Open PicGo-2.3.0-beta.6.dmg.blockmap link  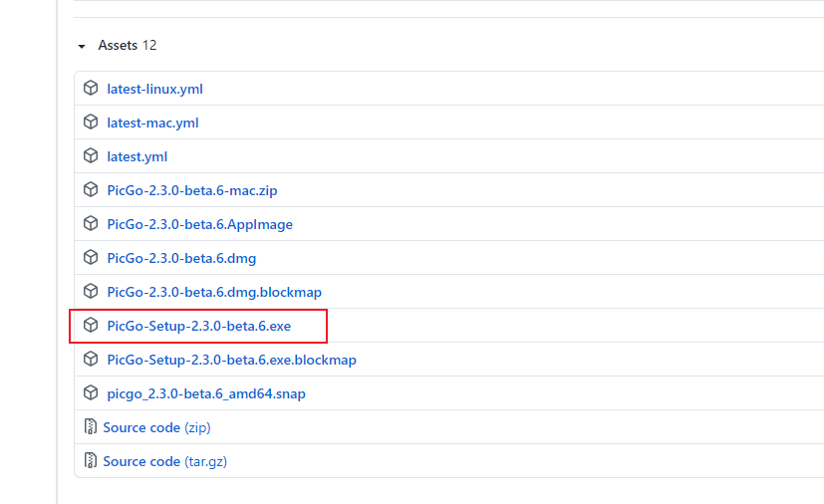214,292
